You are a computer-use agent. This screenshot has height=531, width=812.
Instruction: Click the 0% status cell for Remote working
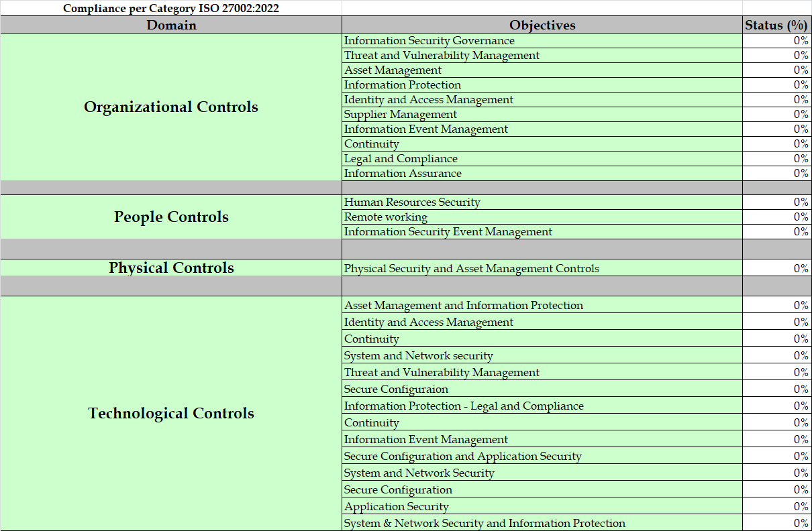click(776, 217)
